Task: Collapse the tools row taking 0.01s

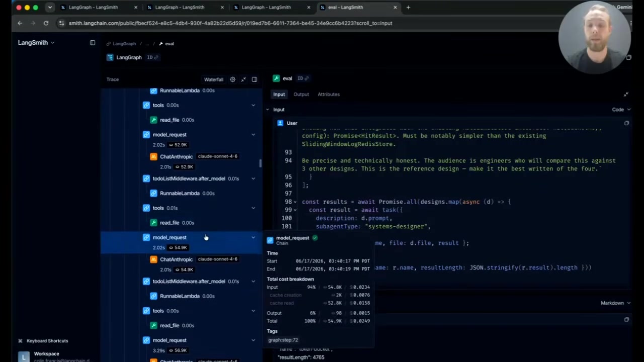Action: pos(253,208)
